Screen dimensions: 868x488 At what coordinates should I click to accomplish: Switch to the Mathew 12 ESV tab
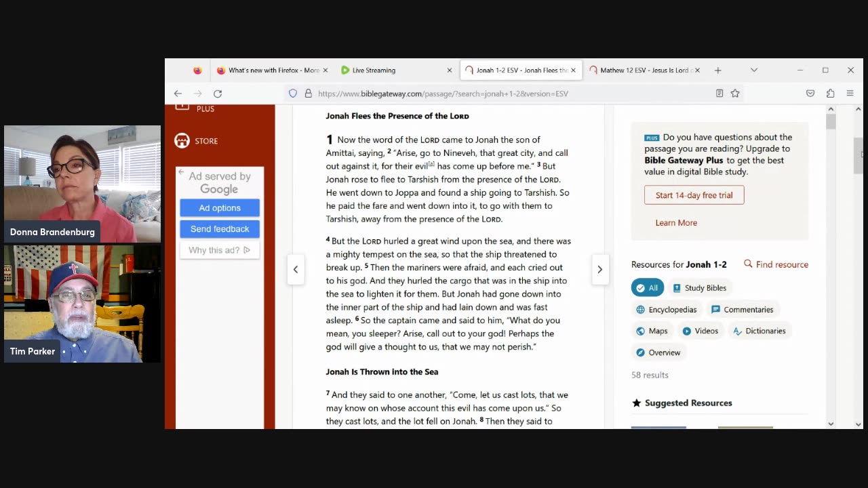coord(644,70)
